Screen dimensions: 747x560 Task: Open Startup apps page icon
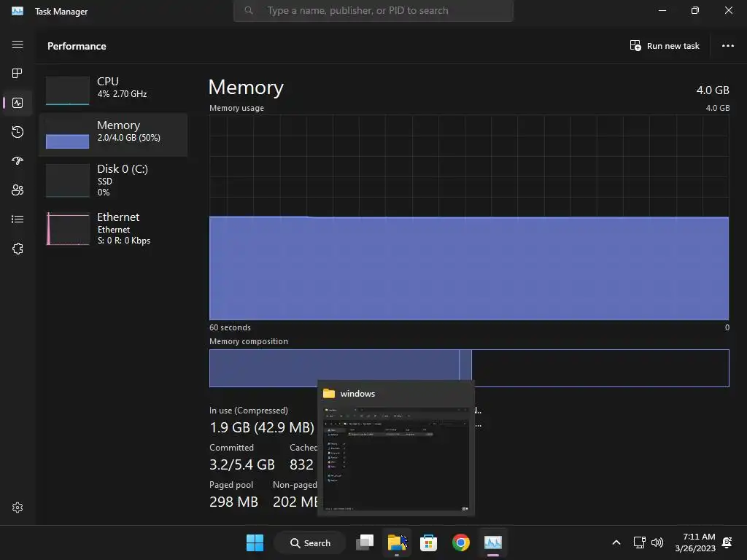(18, 161)
